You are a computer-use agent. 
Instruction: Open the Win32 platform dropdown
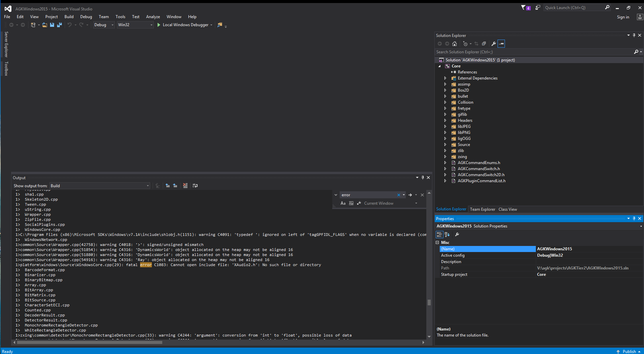[x=135, y=25]
